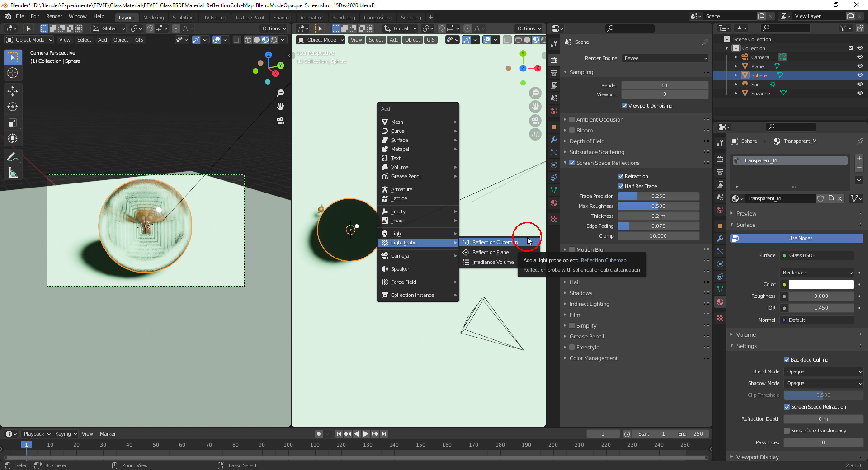Open the Mesh submenu in Add menu
The height and width of the screenshot is (470, 868).
click(x=418, y=122)
